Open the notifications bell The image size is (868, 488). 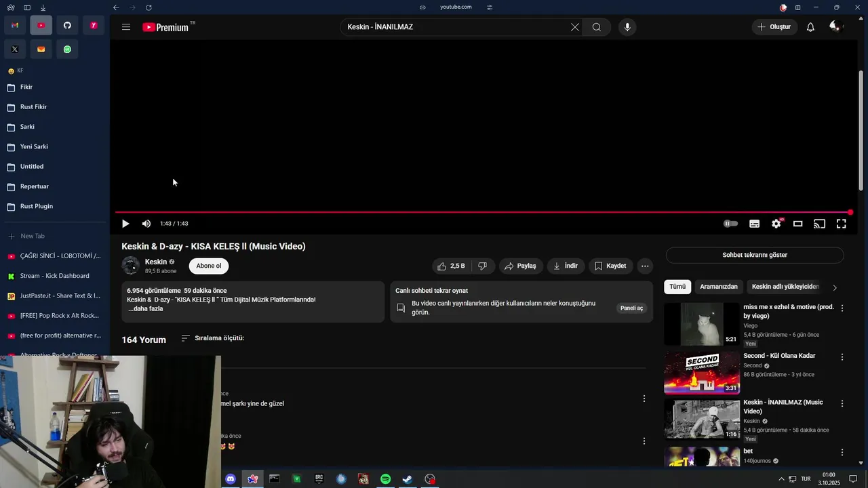click(810, 27)
